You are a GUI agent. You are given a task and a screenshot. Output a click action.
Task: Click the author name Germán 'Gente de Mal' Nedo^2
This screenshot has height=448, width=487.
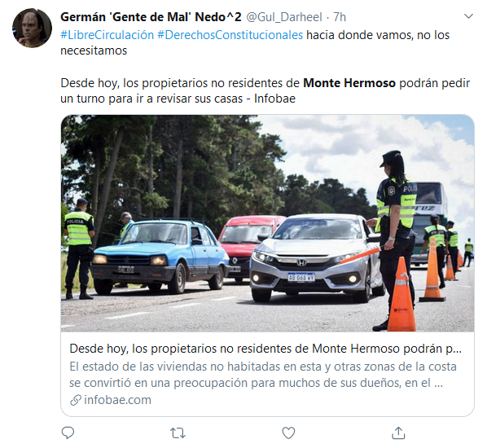click(x=151, y=17)
